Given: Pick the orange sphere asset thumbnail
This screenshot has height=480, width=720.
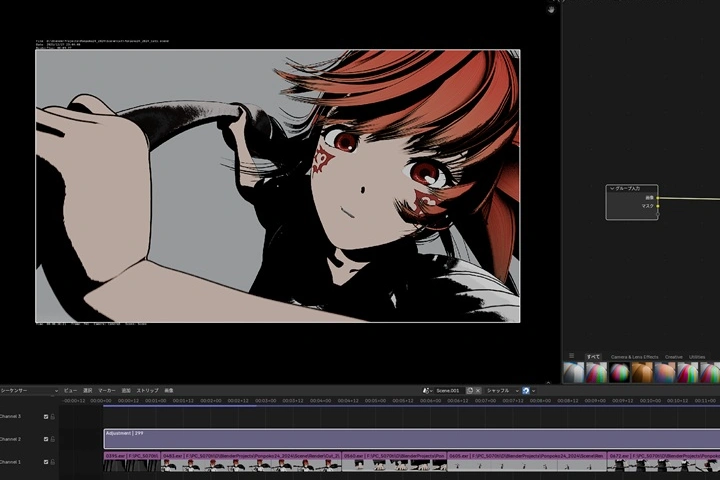Looking at the screenshot, I should pyautogui.click(x=642, y=373).
